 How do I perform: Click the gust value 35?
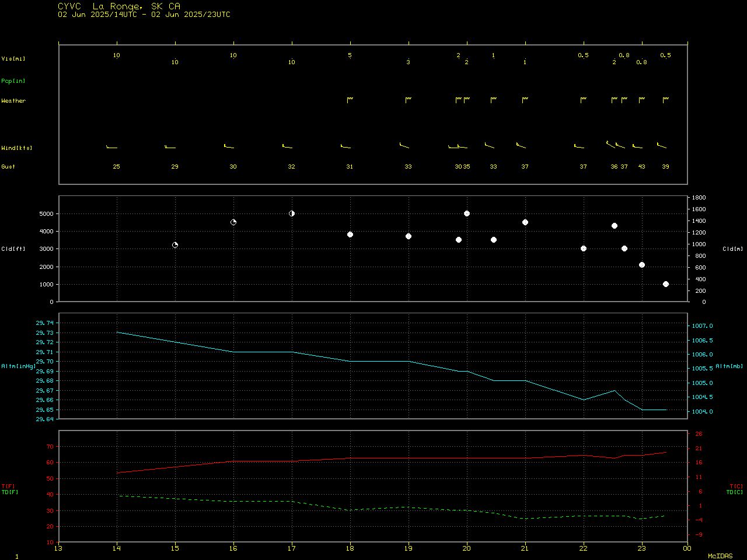click(467, 167)
